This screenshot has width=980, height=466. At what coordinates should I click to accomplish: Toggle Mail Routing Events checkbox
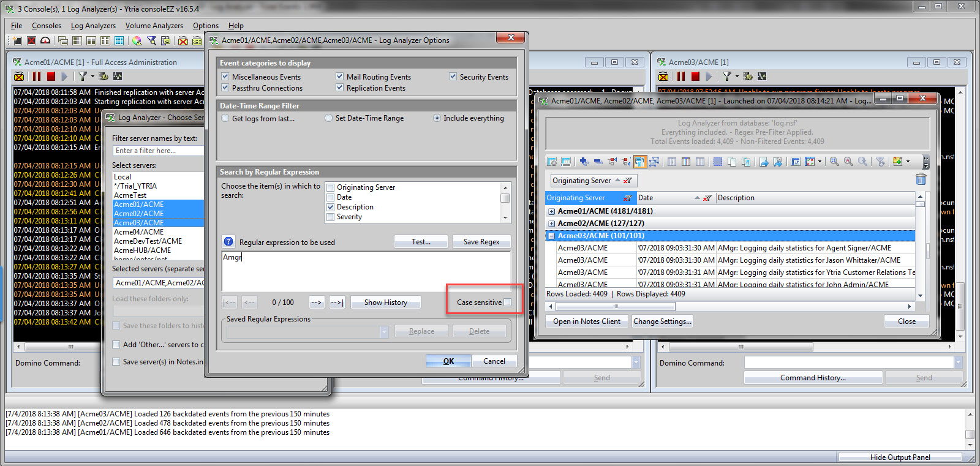(x=339, y=77)
